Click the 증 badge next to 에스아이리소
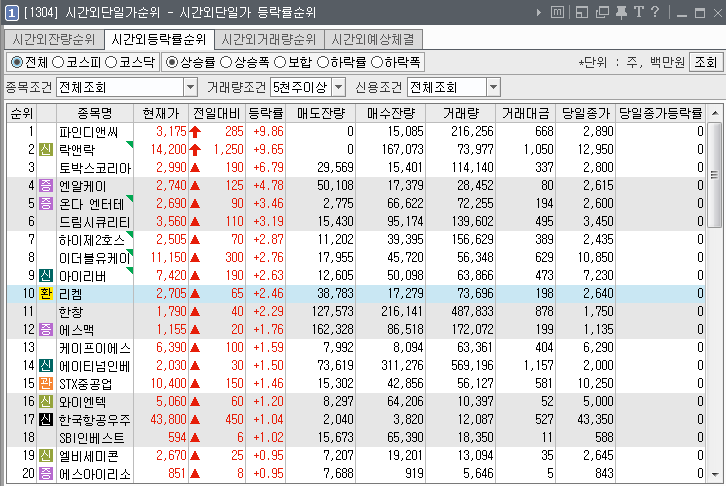 [46, 474]
